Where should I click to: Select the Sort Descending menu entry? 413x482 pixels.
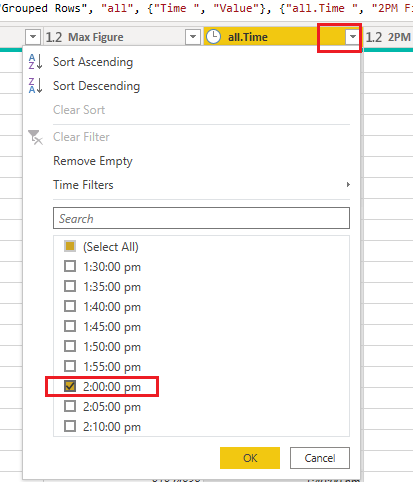(96, 86)
